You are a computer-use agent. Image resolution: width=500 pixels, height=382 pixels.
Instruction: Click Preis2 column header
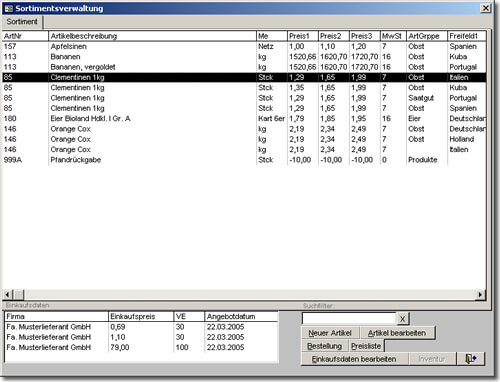point(334,36)
